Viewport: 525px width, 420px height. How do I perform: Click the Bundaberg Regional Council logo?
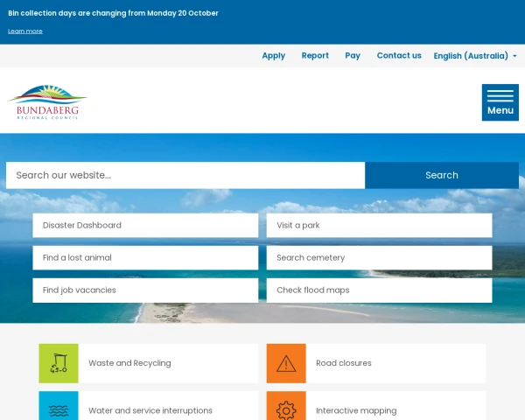pyautogui.click(x=47, y=102)
